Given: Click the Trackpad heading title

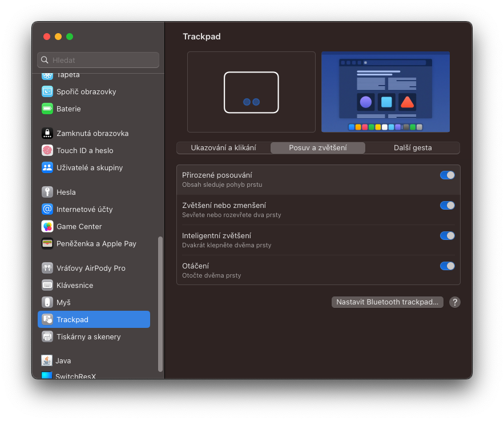Looking at the screenshot, I should point(201,37).
